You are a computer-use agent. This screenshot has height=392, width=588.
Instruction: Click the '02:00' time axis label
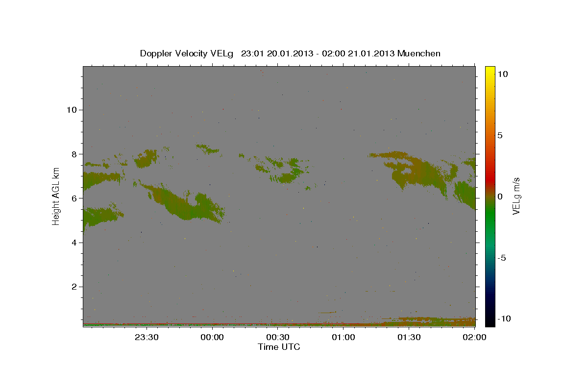pos(475,337)
